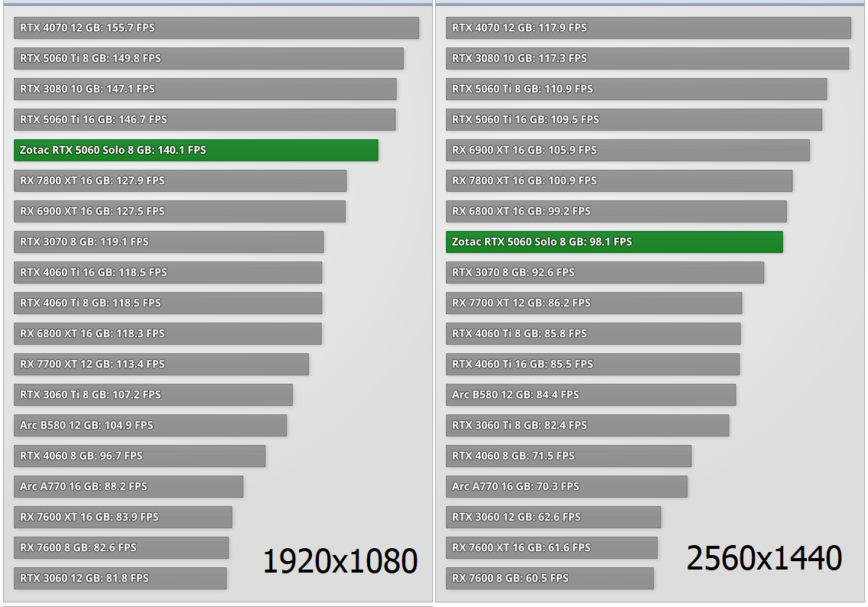Click the 'RX 7600 8 GB: 60.5 FPS' bar
The width and height of the screenshot is (868, 607).
coord(550,578)
